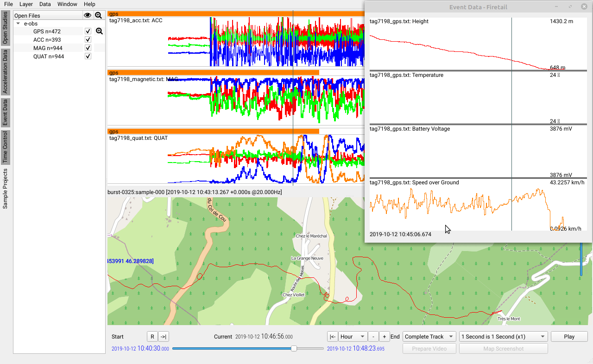Click the Map Screenshot button
This screenshot has height=364, width=593.
(503, 348)
